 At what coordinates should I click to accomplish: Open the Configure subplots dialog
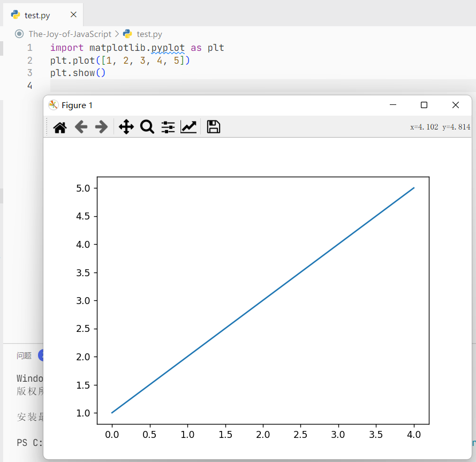pos(168,127)
